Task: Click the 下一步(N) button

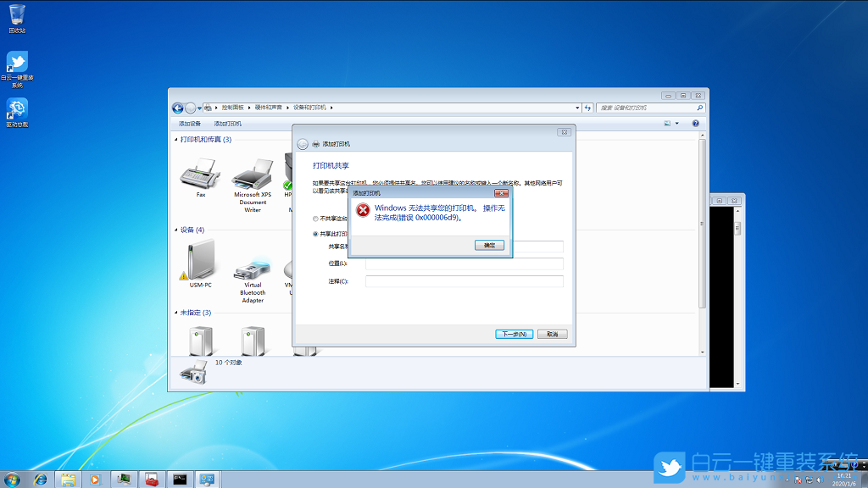Action: (x=515, y=334)
